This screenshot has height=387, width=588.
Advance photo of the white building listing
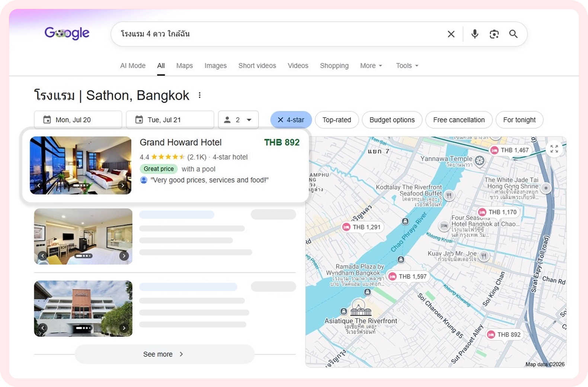[124, 328]
